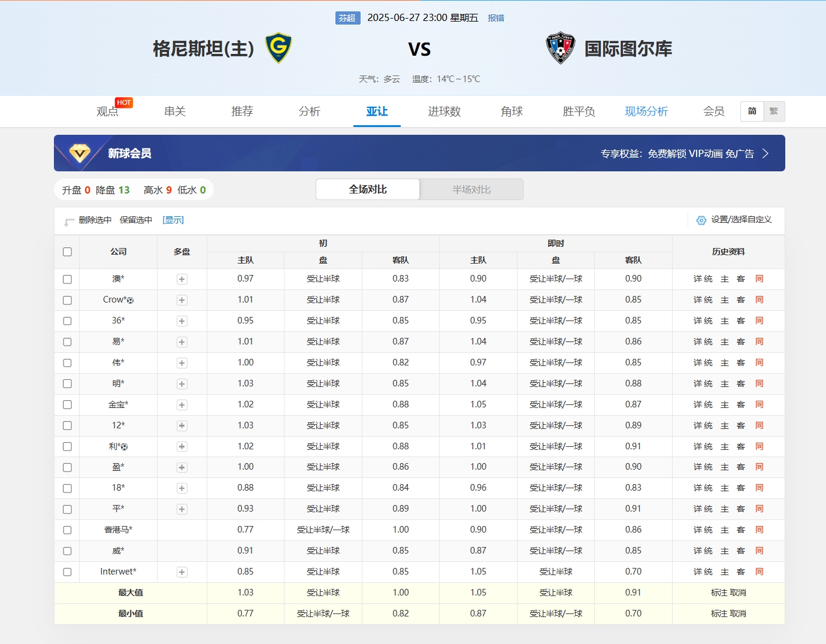This screenshot has height=644, width=826.
Task: Check the box for the Crow* row
Action: 67,300
